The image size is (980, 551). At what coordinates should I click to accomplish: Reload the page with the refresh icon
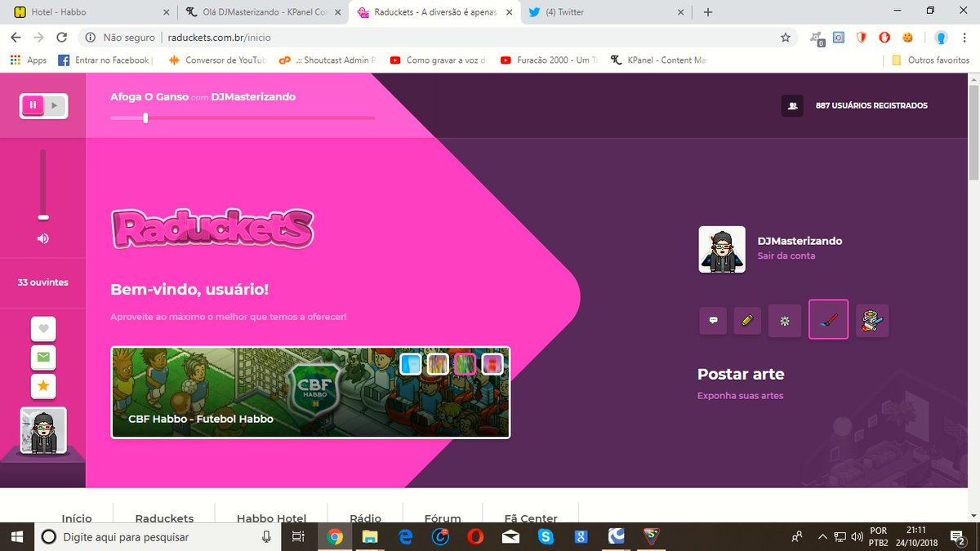(x=61, y=38)
